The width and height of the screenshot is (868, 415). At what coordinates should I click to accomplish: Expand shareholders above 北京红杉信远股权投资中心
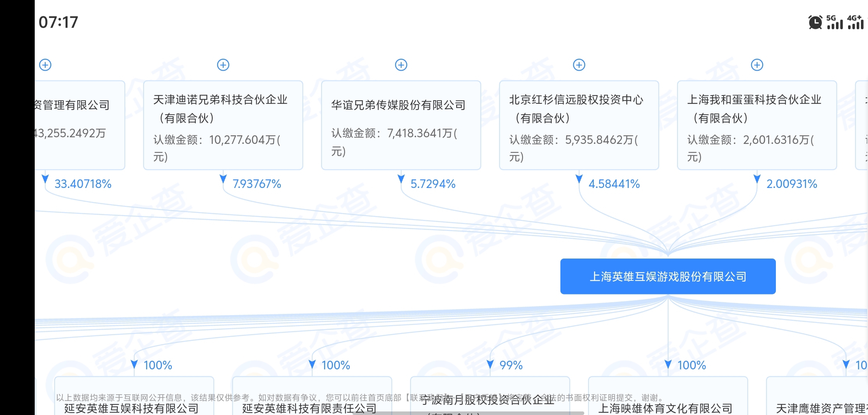pyautogui.click(x=579, y=65)
